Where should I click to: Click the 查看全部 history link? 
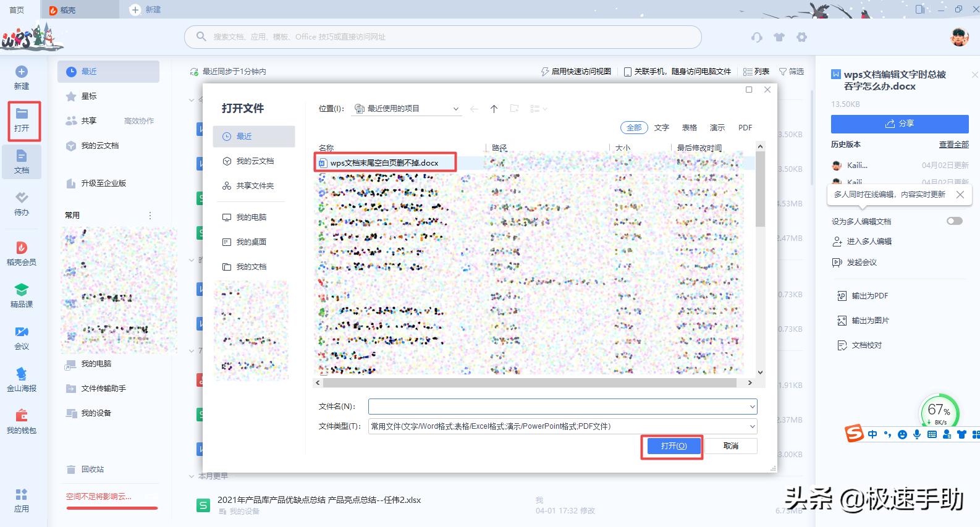pyautogui.click(x=954, y=145)
